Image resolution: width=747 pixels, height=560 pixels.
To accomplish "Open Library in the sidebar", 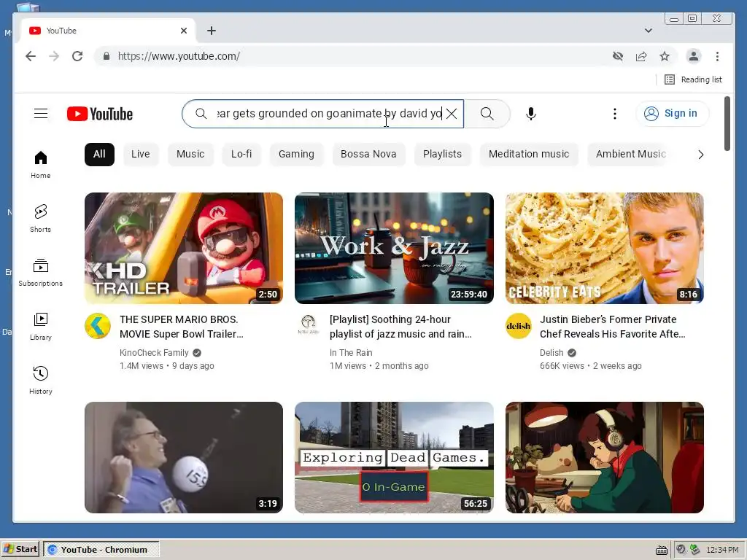I will (x=41, y=327).
